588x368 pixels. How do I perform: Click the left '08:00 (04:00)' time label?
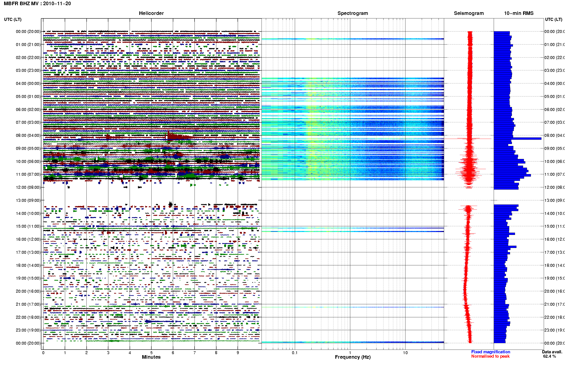pos(28,135)
